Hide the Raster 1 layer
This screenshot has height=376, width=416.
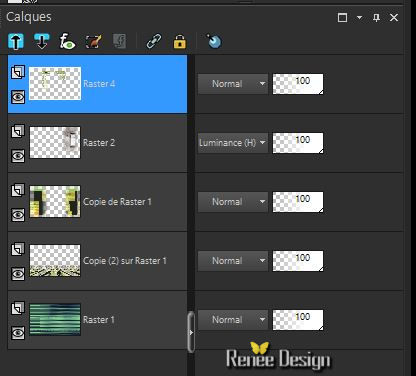click(18, 333)
